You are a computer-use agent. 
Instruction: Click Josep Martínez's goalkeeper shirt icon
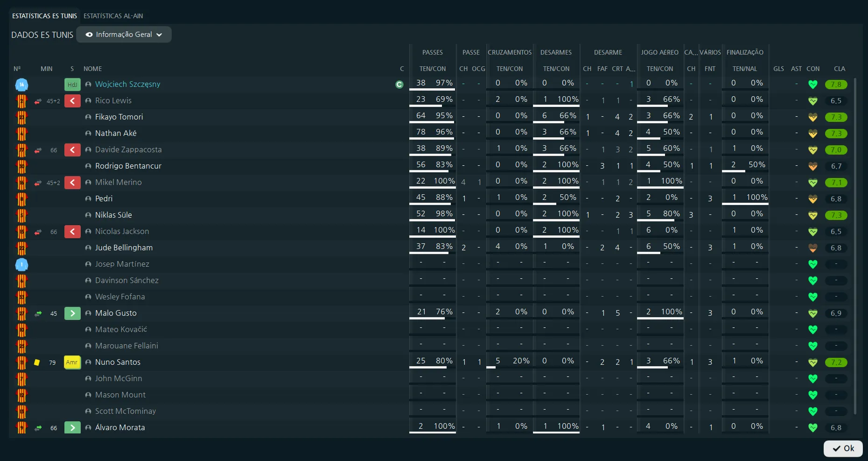coord(21,264)
